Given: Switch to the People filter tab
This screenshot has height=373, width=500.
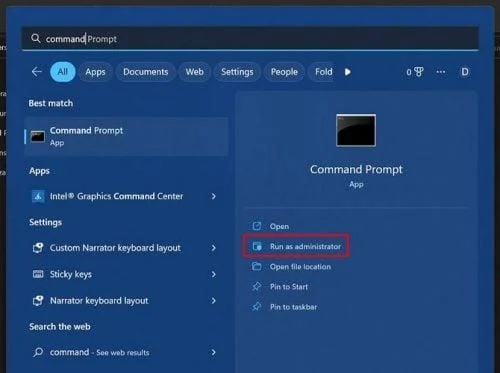Looking at the screenshot, I should pyautogui.click(x=284, y=72).
